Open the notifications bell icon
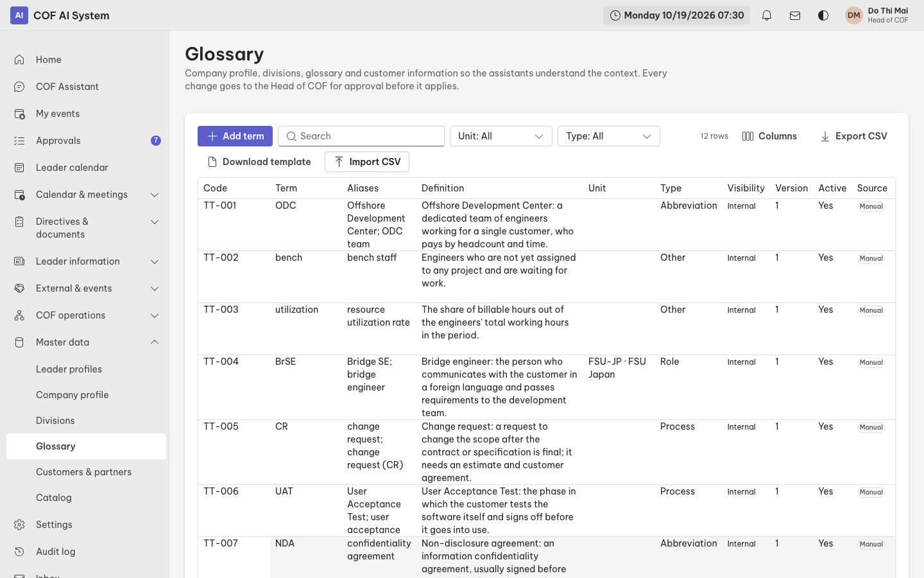This screenshot has height=578, width=924. click(767, 15)
